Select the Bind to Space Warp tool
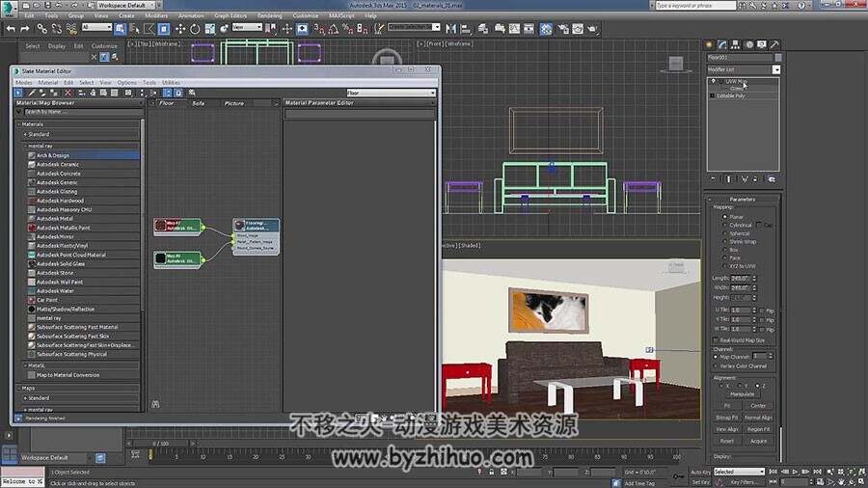The image size is (868, 488). (71, 29)
